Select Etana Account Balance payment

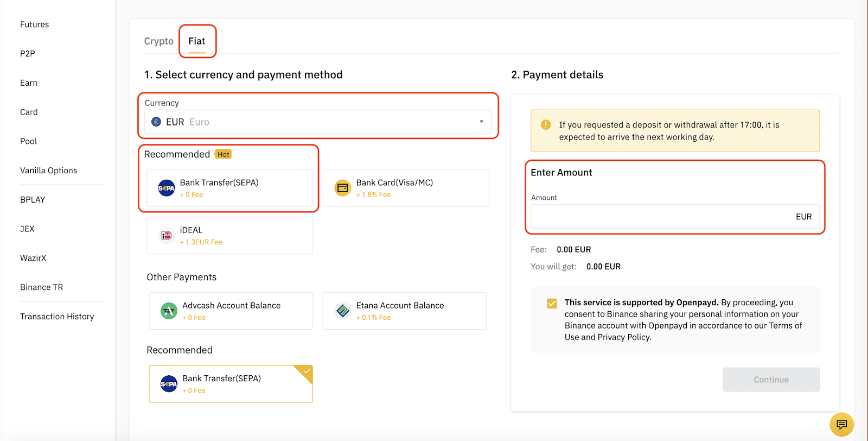click(405, 311)
